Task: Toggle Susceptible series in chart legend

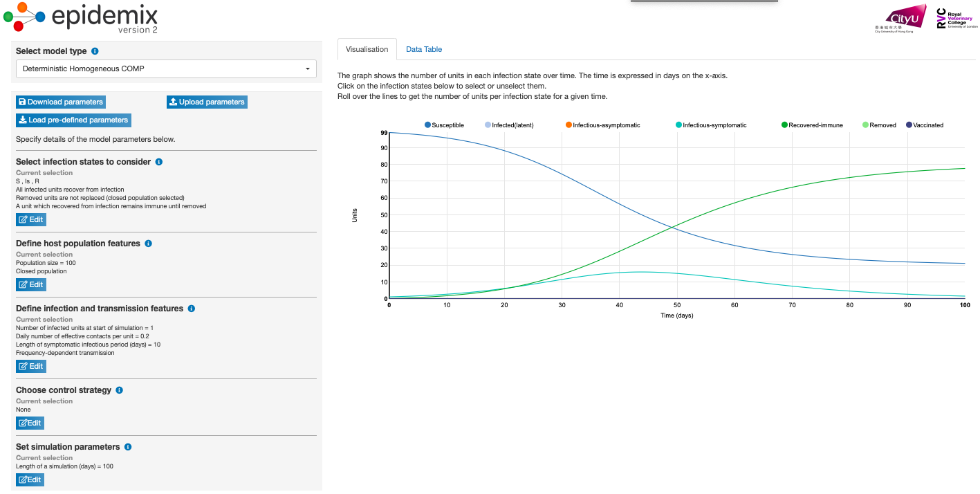Action: [x=443, y=125]
